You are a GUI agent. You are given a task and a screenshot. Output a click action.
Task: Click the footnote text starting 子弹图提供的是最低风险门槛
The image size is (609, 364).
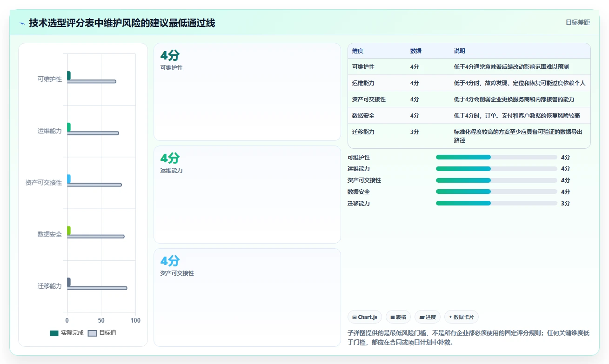point(468,338)
